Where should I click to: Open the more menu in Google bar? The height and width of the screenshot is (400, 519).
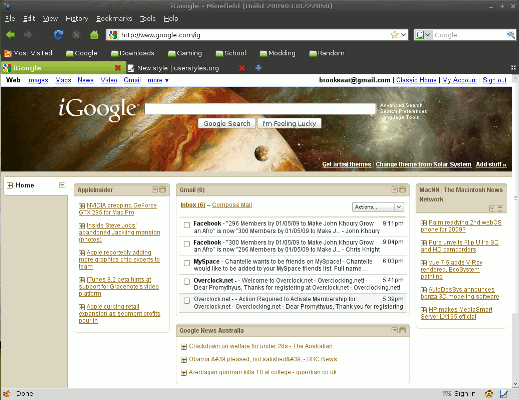158,80
